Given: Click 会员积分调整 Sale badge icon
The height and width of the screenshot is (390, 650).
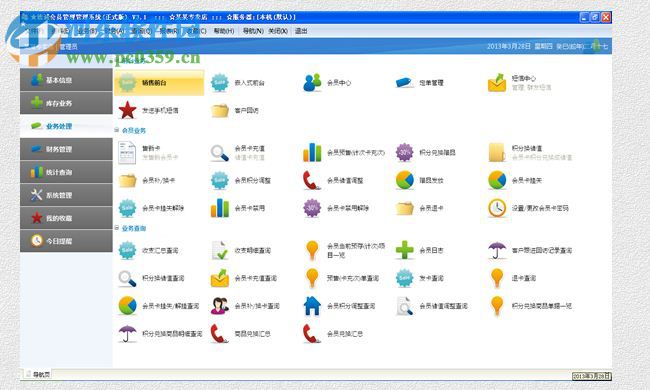Looking at the screenshot, I should pos(220,180).
